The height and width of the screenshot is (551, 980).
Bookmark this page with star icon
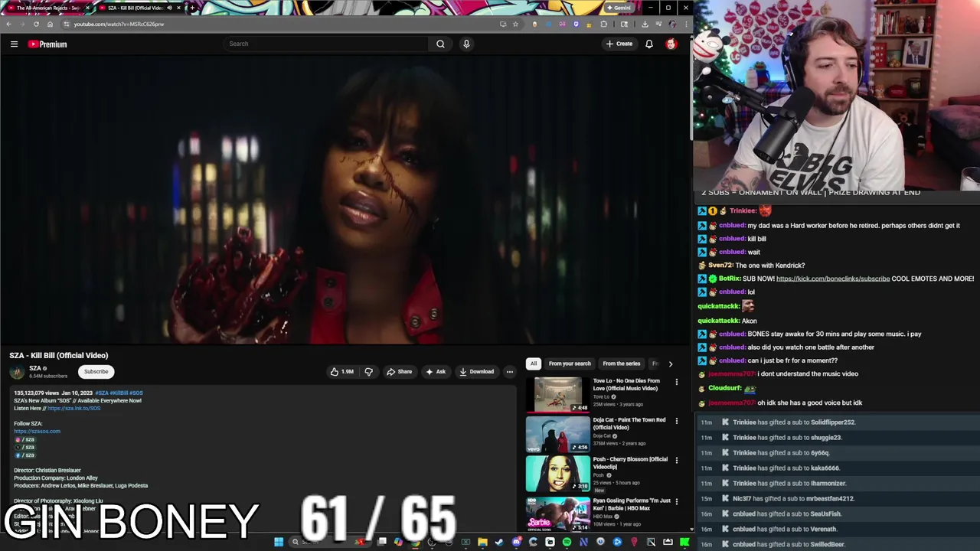click(x=515, y=24)
